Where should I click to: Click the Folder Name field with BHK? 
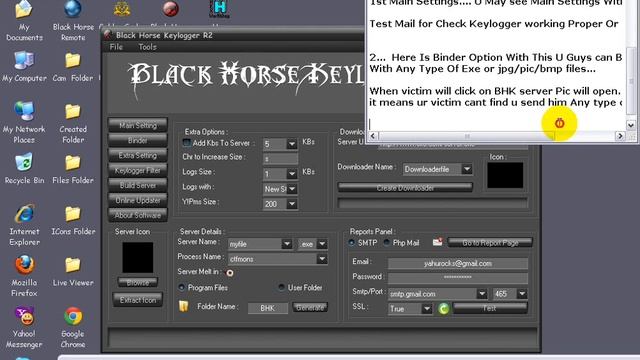pyautogui.click(x=268, y=308)
